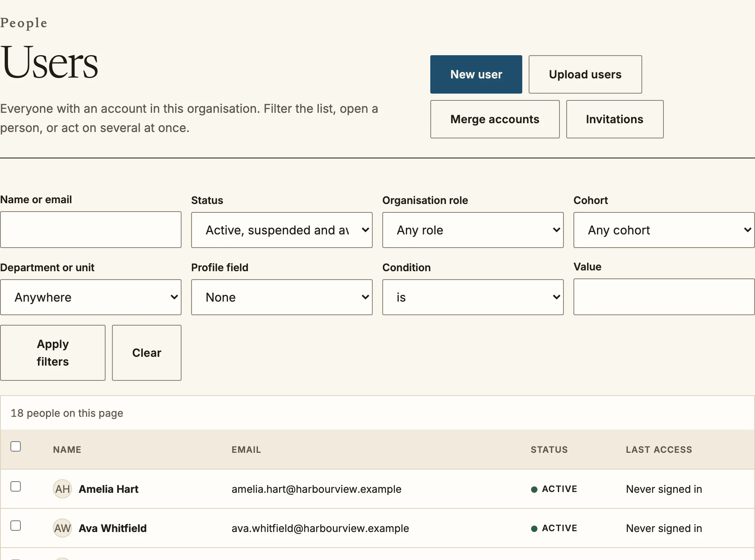Viewport: 755px width, 560px height.
Task: Click Ava Whitfield's ACTIVE status
Action: coord(554,528)
